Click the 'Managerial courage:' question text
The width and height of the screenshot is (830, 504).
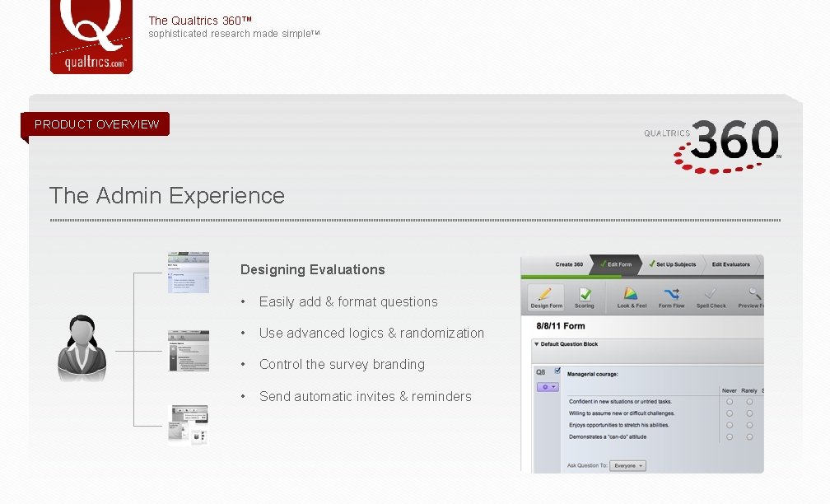click(x=592, y=374)
